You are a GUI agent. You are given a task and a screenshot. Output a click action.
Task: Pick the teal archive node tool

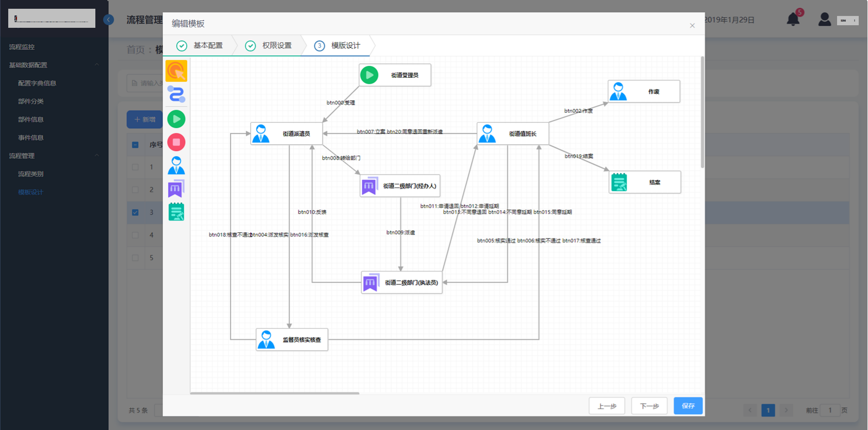tap(176, 212)
